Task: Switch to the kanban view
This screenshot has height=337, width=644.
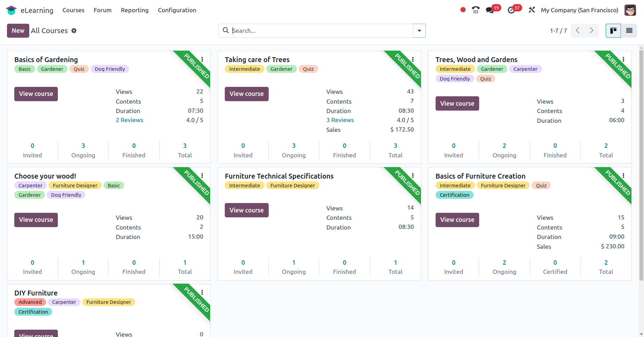Action: [613, 31]
